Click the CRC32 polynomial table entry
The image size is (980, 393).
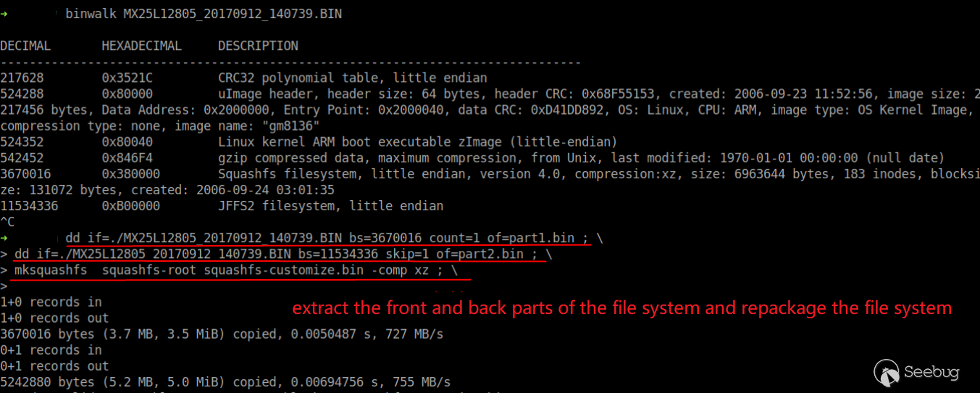click(353, 78)
